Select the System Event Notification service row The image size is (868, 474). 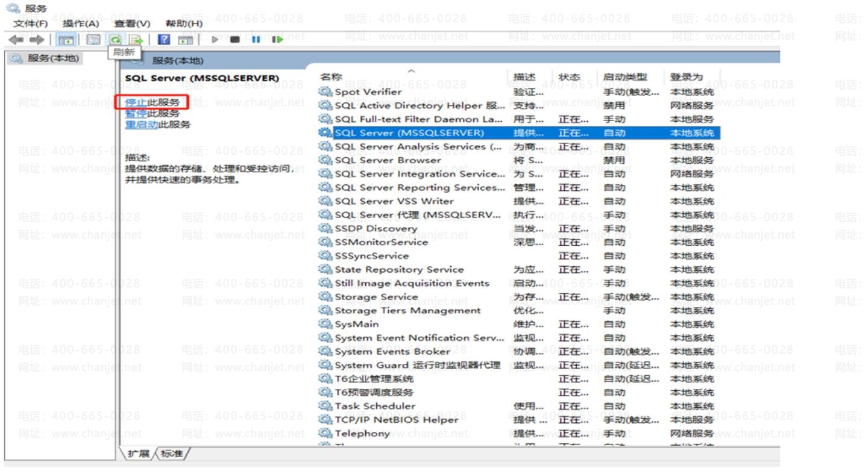coord(518,338)
